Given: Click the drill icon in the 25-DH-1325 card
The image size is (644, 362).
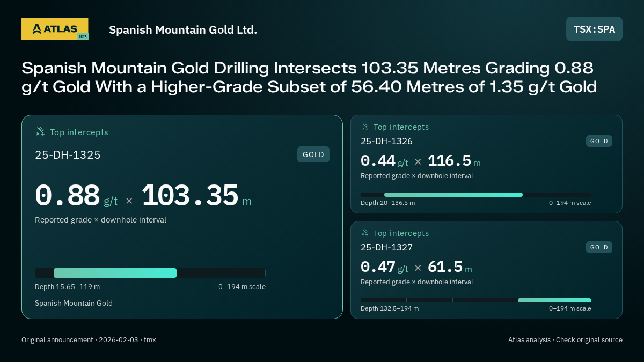Looking at the screenshot, I should click(x=40, y=131).
